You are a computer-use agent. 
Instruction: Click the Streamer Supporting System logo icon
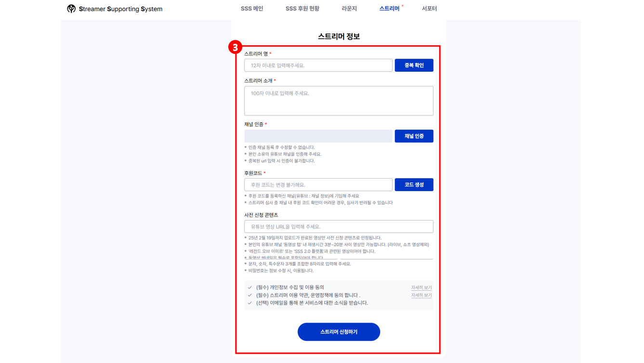point(71,9)
